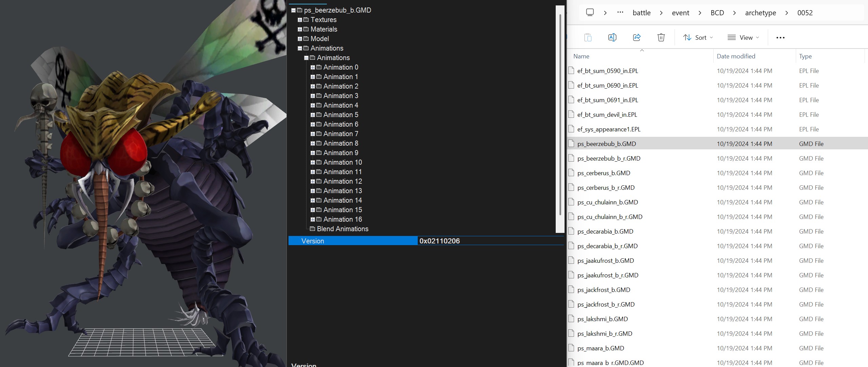The image size is (868, 367).
Task: Navigate to archetype folder breadcrumb
Action: coord(761,13)
